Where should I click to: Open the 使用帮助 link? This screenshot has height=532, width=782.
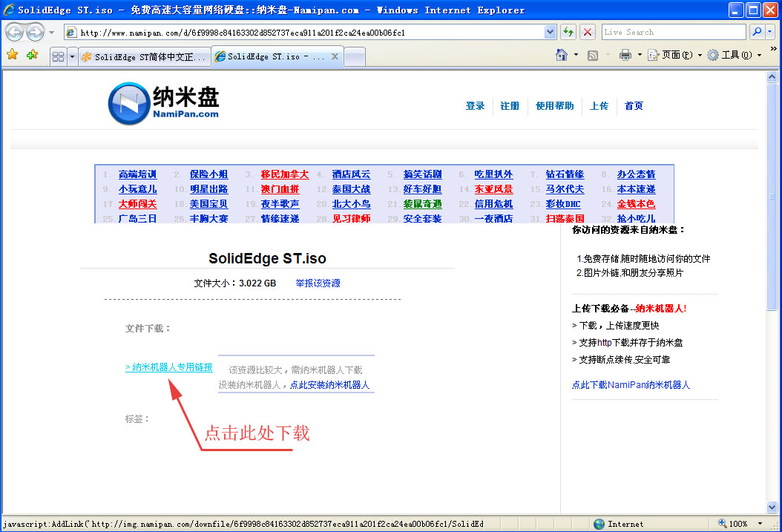click(554, 105)
